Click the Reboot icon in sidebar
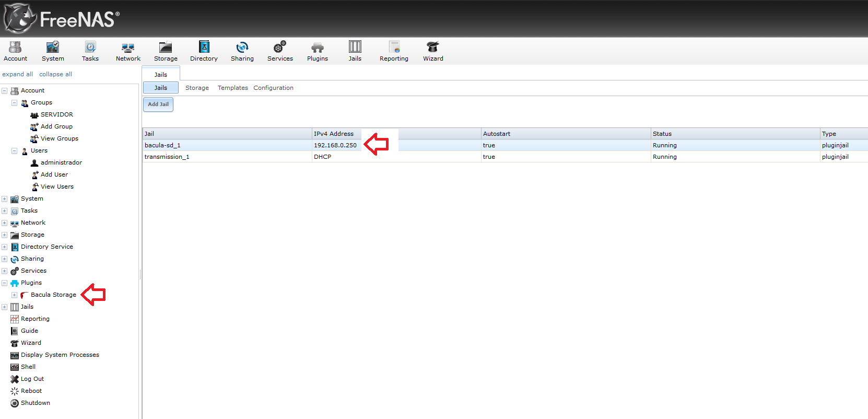Image resolution: width=868 pixels, height=419 pixels. point(15,391)
